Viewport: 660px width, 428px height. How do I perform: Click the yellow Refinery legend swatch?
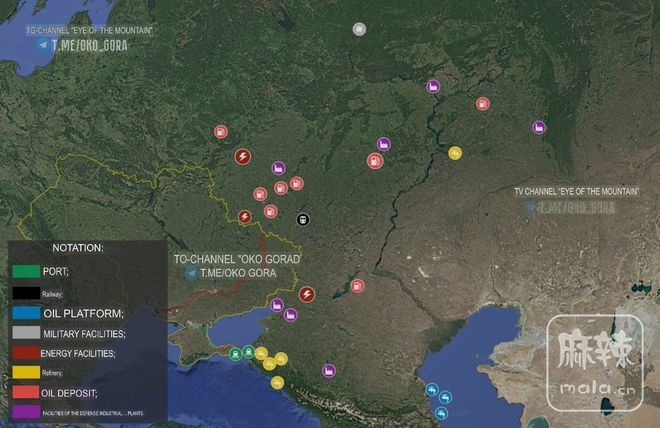(x=27, y=372)
